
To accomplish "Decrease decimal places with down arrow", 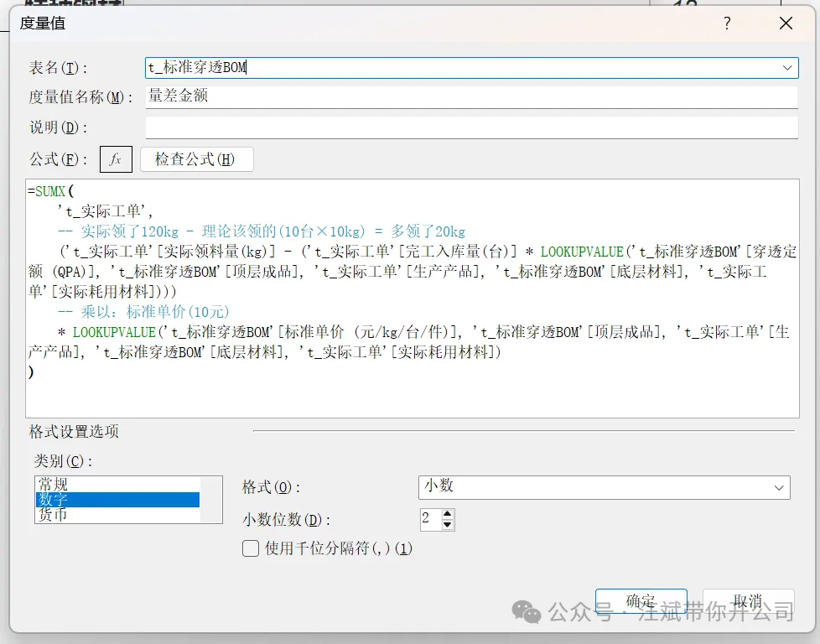I will [x=448, y=525].
